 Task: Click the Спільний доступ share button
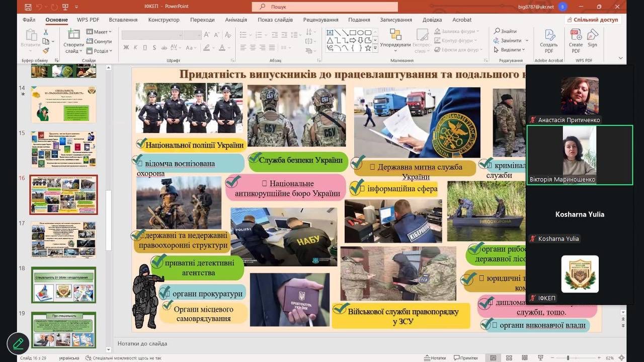[x=592, y=20]
